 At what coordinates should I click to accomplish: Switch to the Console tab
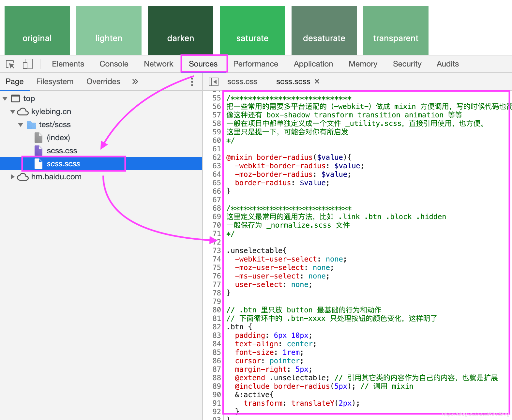tap(114, 64)
